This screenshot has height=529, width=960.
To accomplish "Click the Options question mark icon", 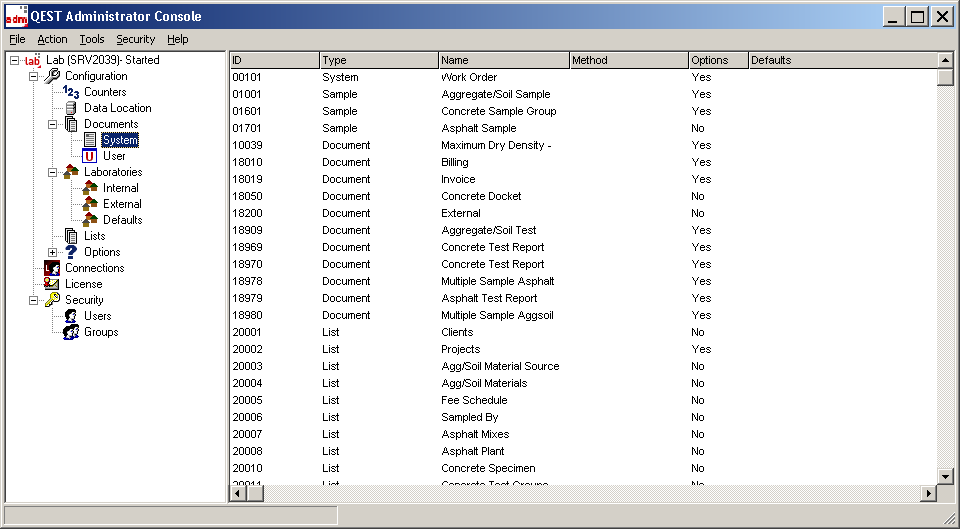I will point(71,252).
